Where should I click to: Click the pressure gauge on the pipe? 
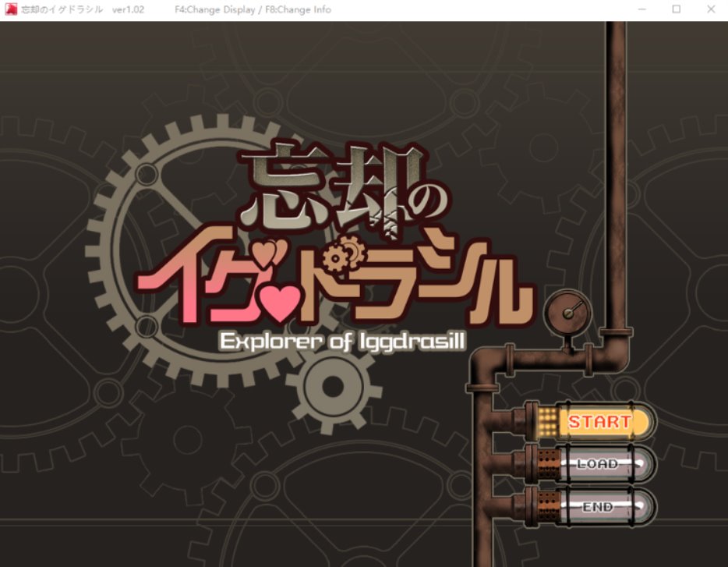pyautogui.click(x=567, y=312)
